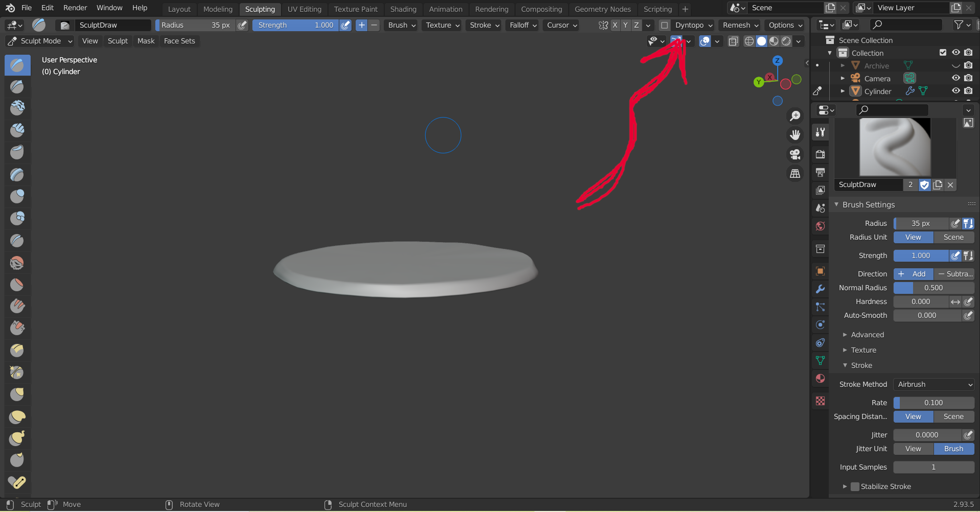Expand the Texture brush settings section

point(864,350)
